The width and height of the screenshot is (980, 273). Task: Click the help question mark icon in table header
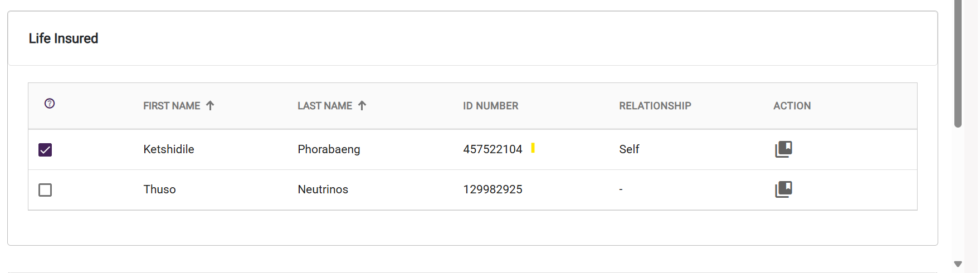(x=50, y=104)
